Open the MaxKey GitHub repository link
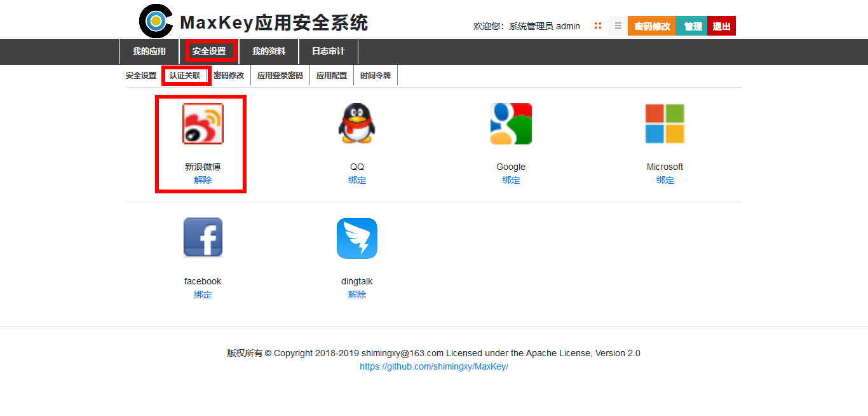This screenshot has width=868, height=416. (434, 367)
